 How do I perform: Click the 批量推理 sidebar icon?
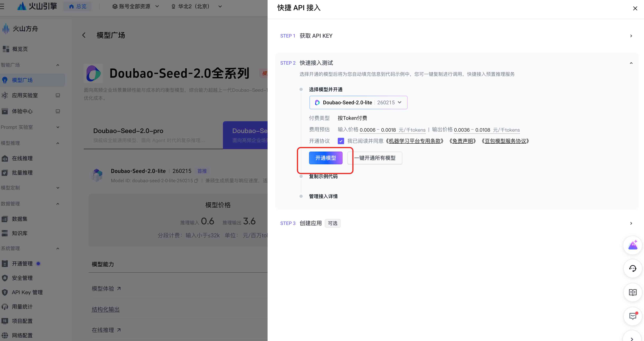(5, 173)
